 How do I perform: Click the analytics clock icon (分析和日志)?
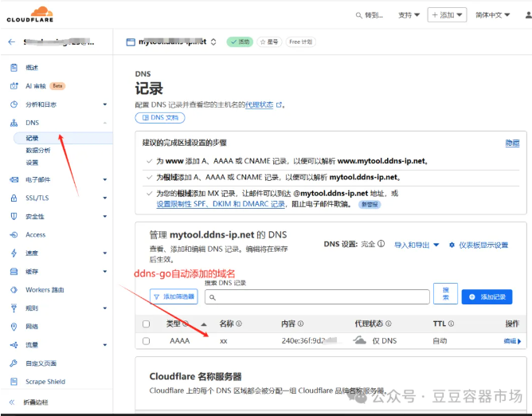(x=14, y=104)
